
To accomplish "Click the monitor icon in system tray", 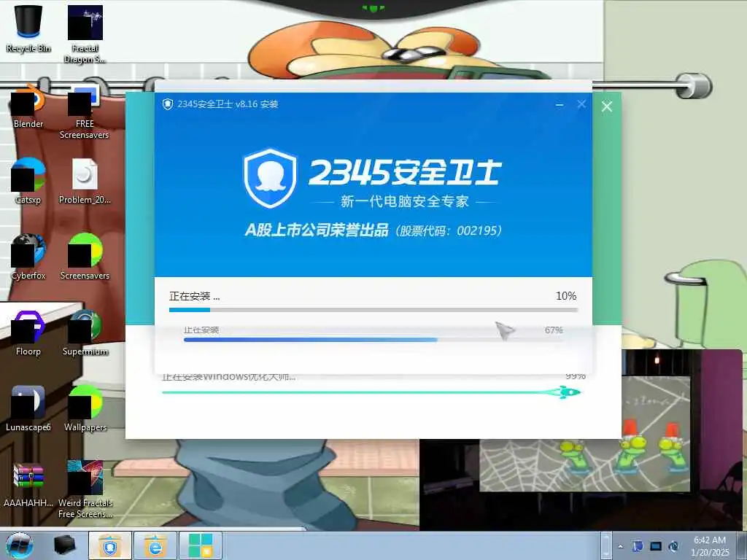I will tap(656, 547).
